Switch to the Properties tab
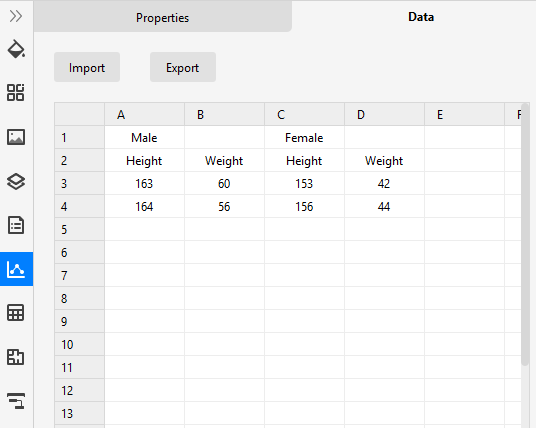 [163, 17]
